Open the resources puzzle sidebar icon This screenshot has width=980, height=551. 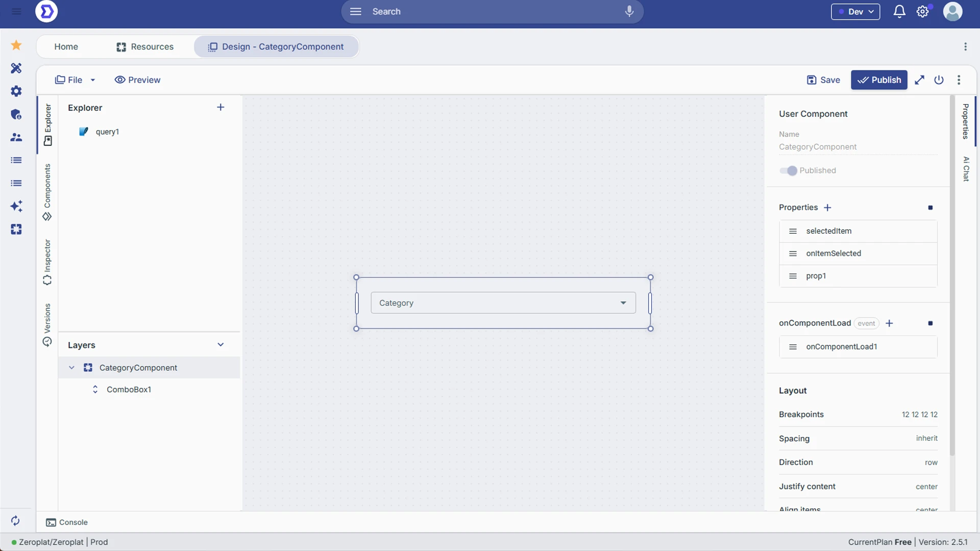point(16,229)
